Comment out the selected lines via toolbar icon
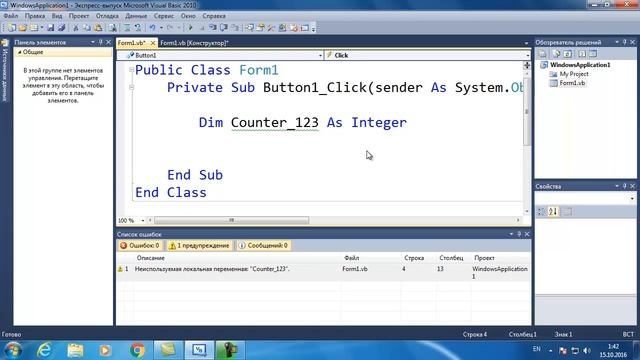 coord(127,28)
